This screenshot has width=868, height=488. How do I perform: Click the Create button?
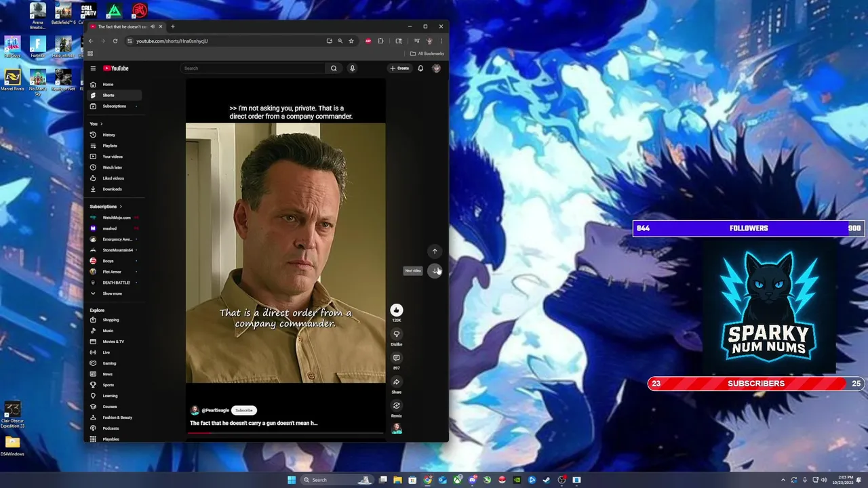tap(399, 68)
